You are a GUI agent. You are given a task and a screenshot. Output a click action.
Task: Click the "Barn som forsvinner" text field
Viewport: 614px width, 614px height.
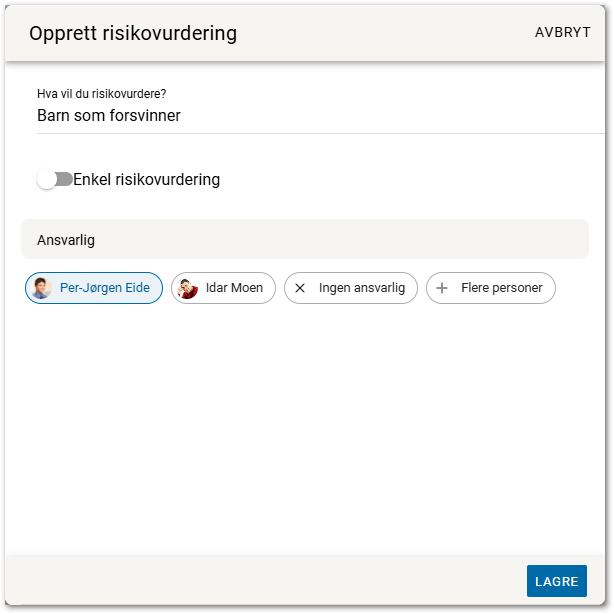pyautogui.click(x=300, y=116)
